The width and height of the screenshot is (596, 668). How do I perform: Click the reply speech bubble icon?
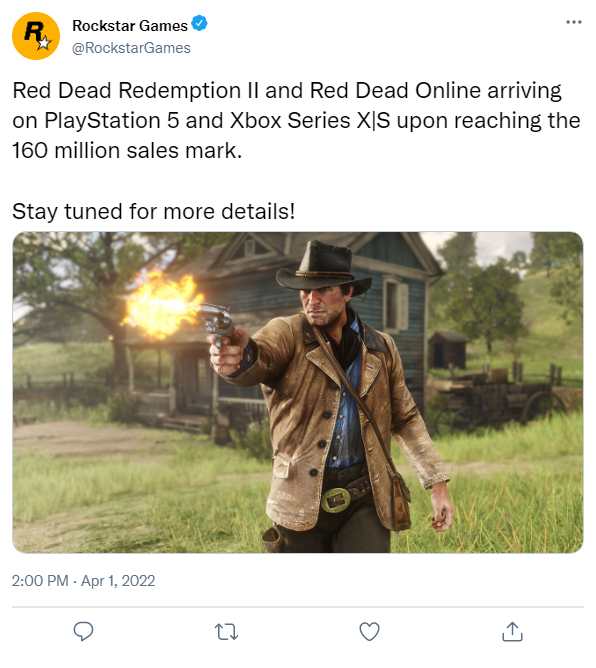pyautogui.click(x=83, y=631)
